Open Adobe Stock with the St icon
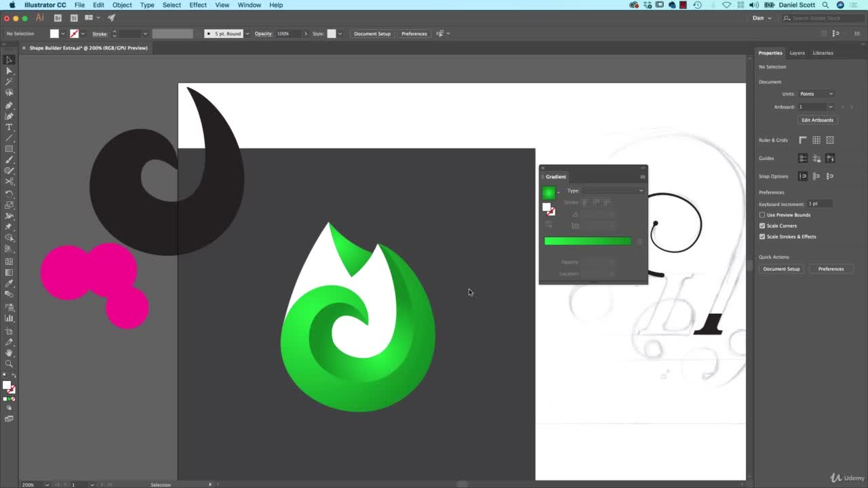 [74, 18]
